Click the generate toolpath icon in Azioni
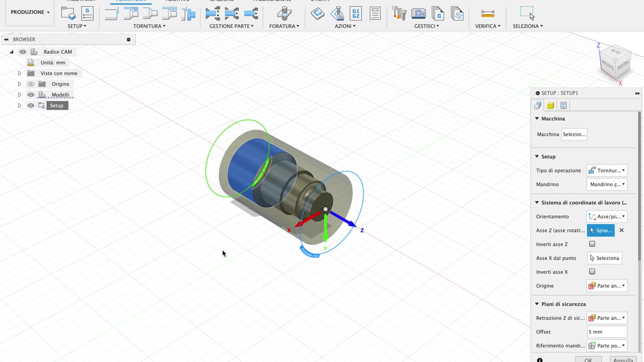This screenshot has width=644, height=362. tap(317, 14)
